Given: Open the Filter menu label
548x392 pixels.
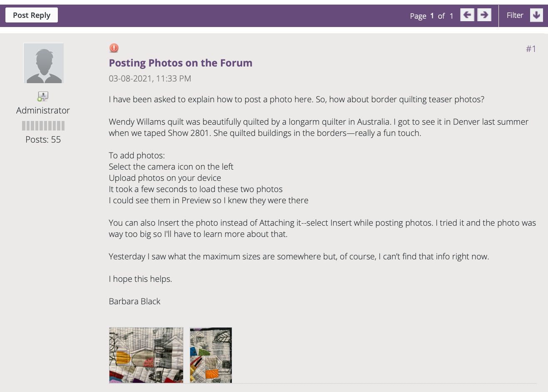Looking at the screenshot, I should (x=515, y=15).
